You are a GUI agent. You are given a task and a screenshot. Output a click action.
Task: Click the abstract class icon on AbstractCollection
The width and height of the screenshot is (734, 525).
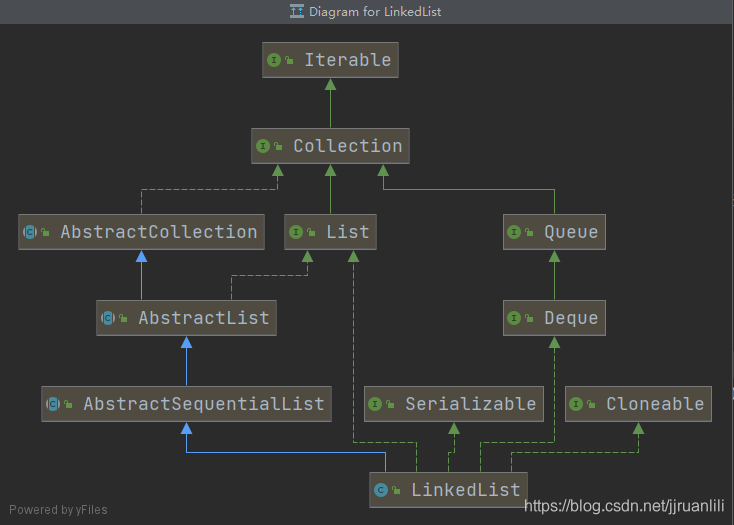pyautogui.click(x=30, y=232)
